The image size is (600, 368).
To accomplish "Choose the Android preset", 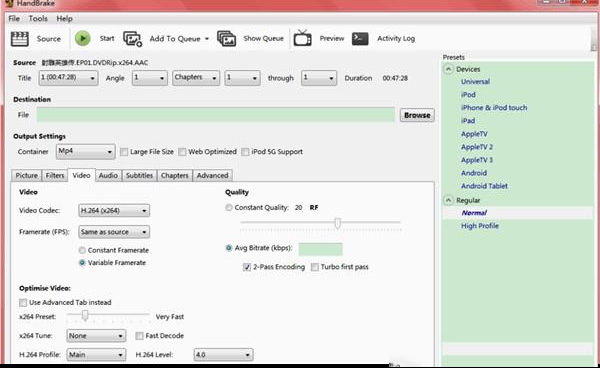I will [x=474, y=173].
